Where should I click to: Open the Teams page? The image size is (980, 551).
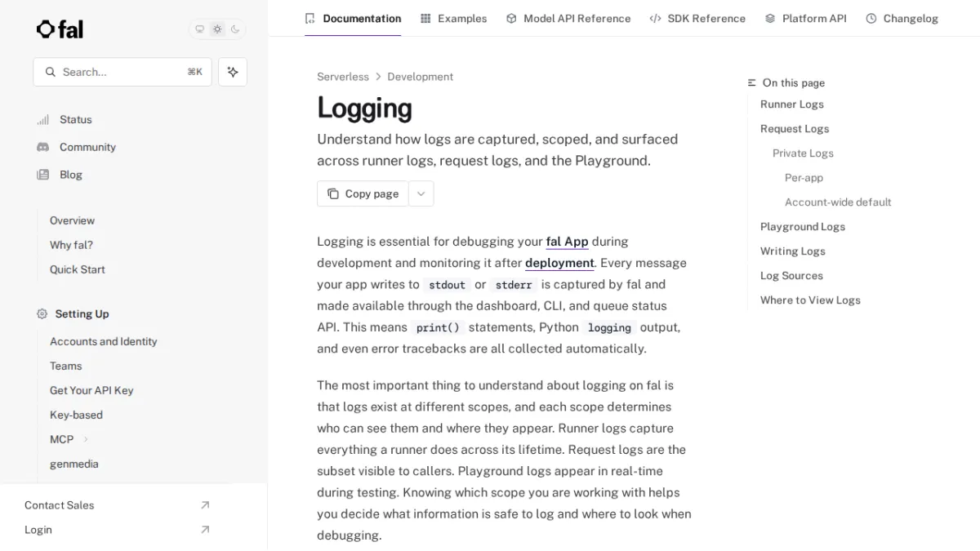click(x=66, y=366)
